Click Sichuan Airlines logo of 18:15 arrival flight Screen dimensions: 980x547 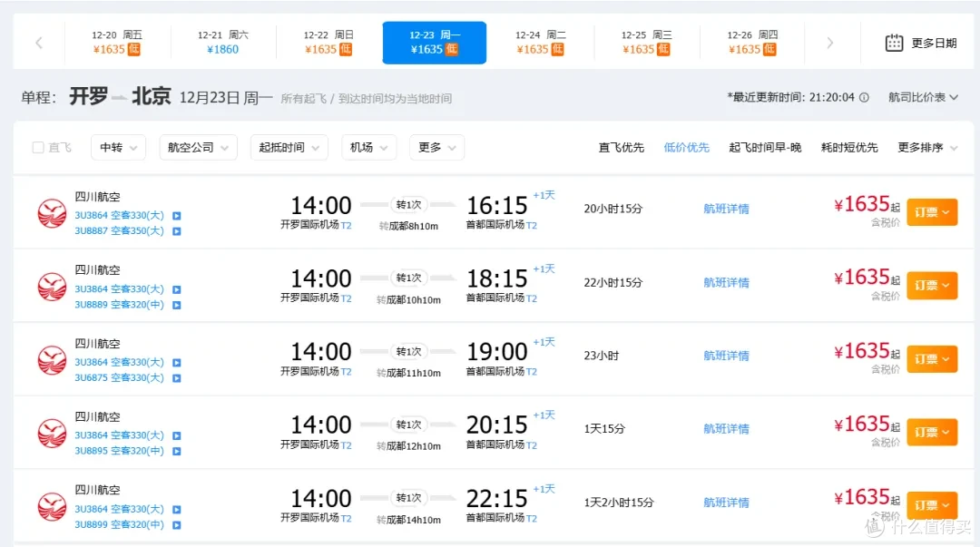click(x=52, y=287)
